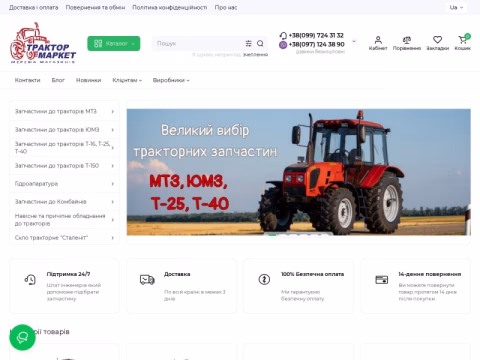
Task: Expand the phone numbers dropdown arrow
Action: pyautogui.click(x=354, y=41)
